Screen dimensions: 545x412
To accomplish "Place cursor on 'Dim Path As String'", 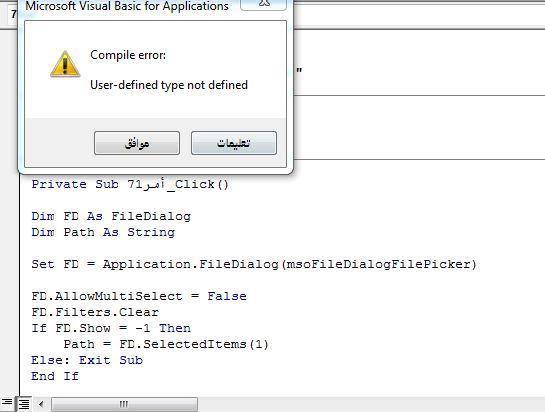I will click(x=103, y=232).
